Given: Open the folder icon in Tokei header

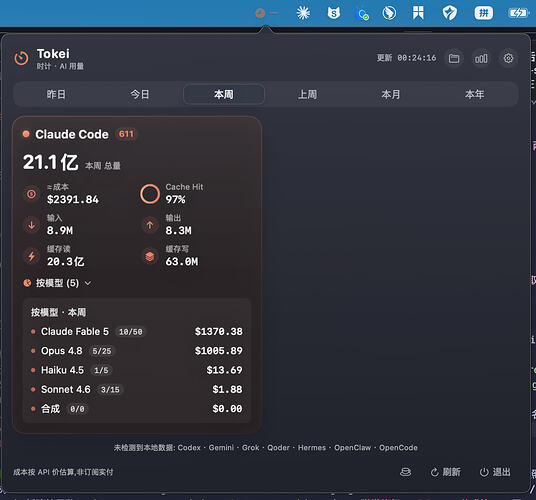Looking at the screenshot, I should pyautogui.click(x=454, y=58).
